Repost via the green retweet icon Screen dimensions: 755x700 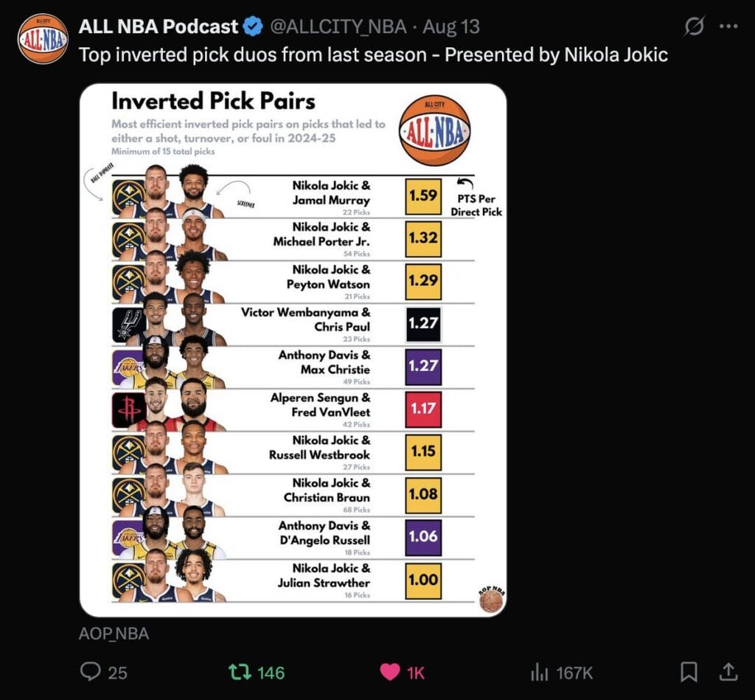pos(240,672)
